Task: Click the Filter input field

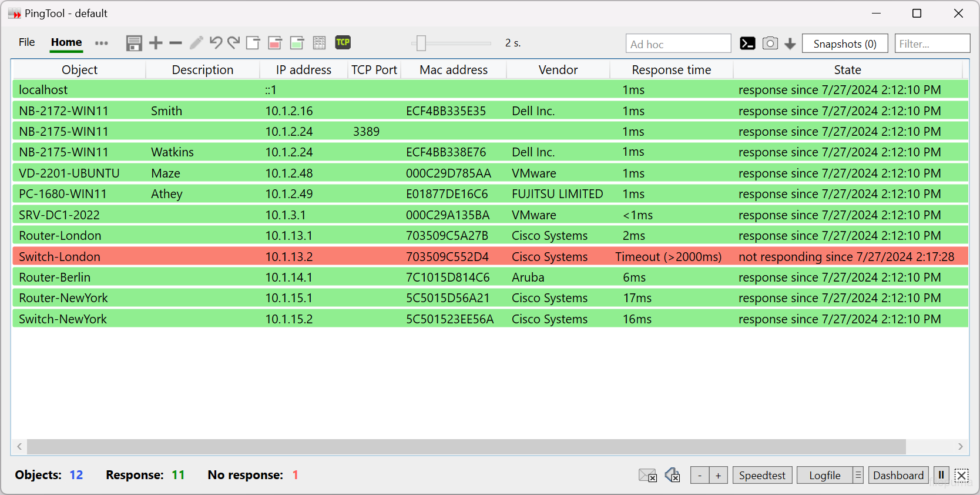Action: click(932, 44)
